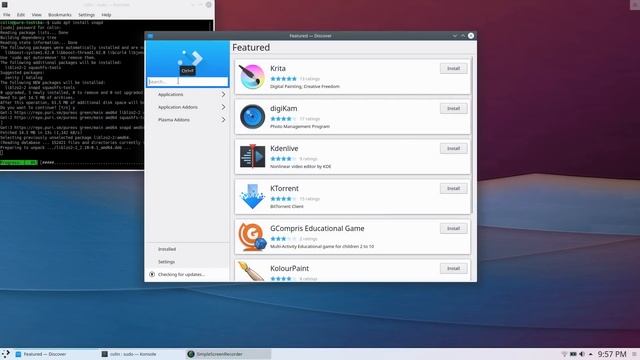Click the 9:57 PM clock

pos(612,354)
